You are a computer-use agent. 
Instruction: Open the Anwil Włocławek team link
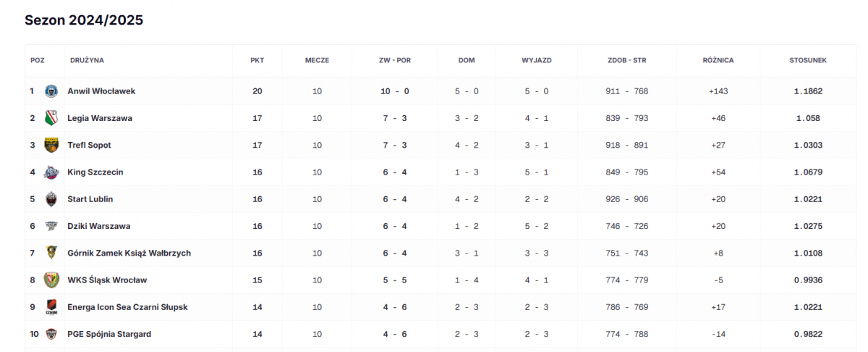[101, 91]
